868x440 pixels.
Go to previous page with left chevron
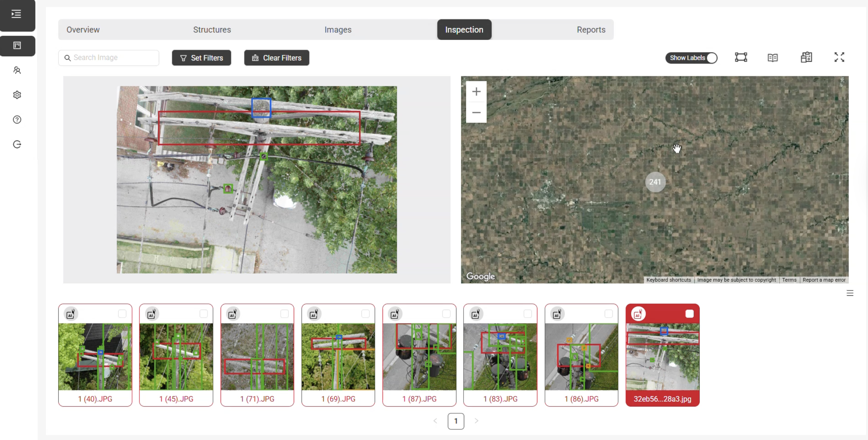pos(435,421)
